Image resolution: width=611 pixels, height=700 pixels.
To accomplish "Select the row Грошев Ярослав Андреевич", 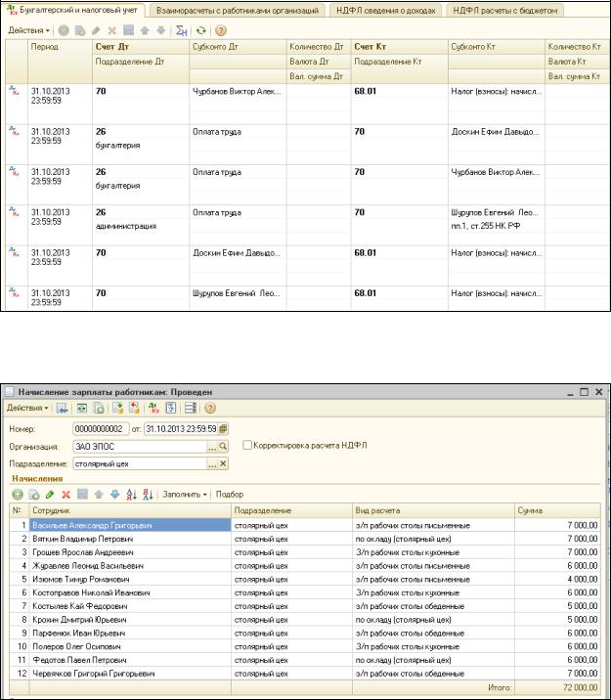I will [x=305, y=552].
